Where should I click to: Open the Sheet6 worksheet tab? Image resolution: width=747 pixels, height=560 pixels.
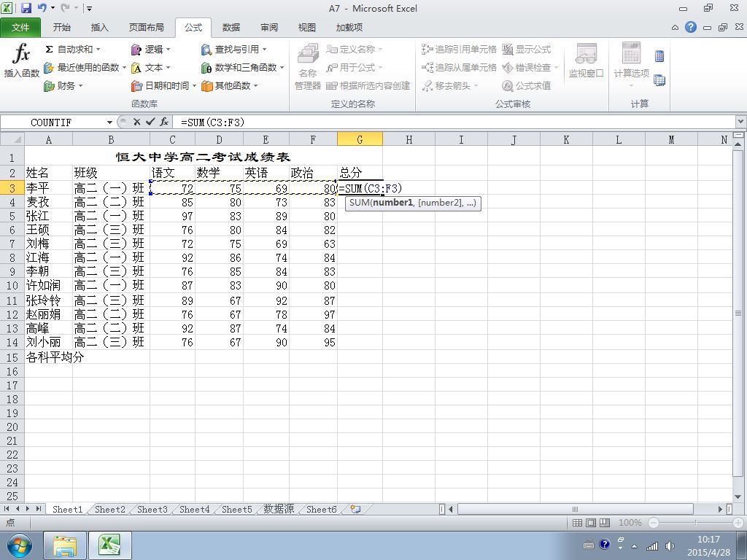coord(321,510)
